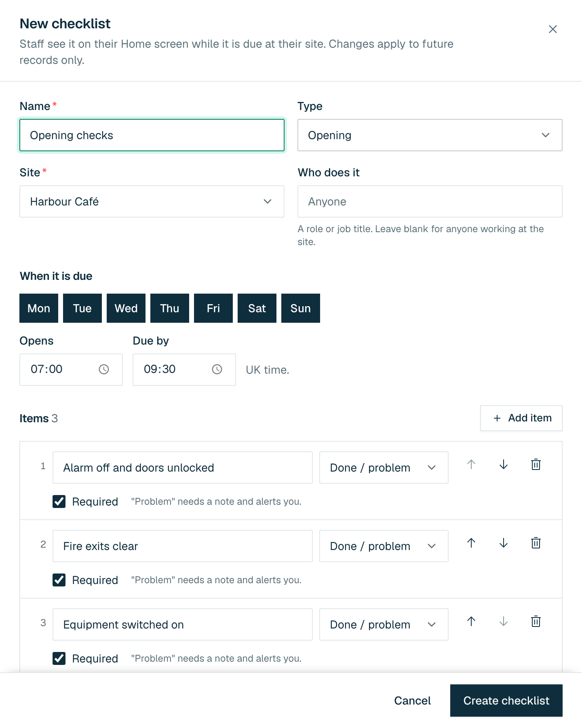The width and height of the screenshot is (582, 728).
Task: Toggle the Sun day button
Action: (301, 308)
